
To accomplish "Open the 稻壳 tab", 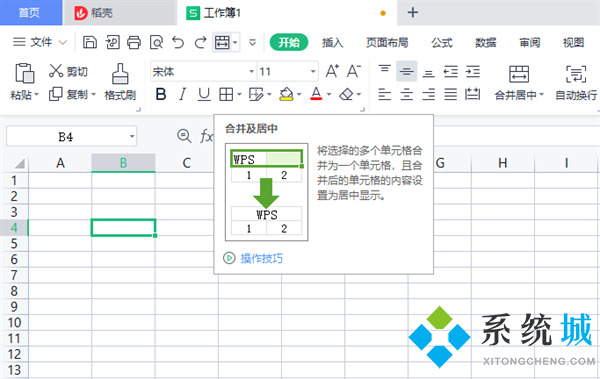I will coord(120,13).
